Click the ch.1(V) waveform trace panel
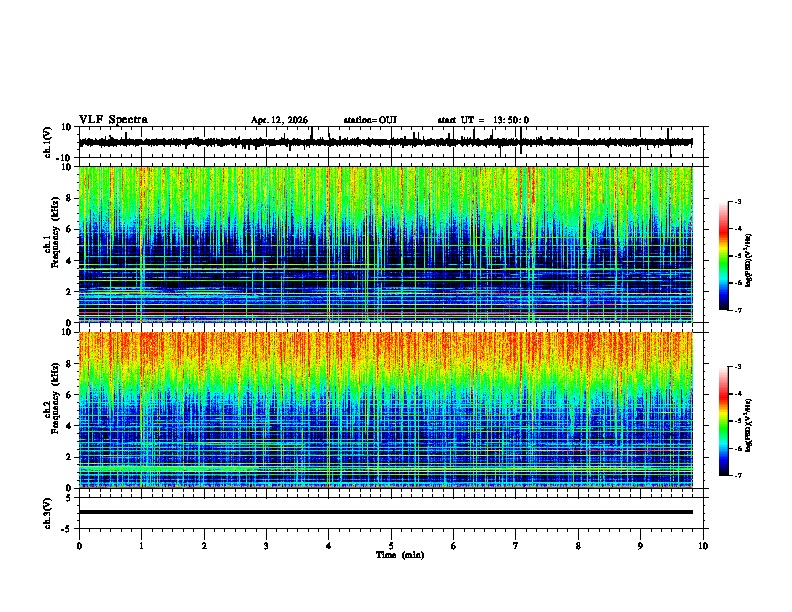Screen dimensions: 792x612 (x=393, y=142)
